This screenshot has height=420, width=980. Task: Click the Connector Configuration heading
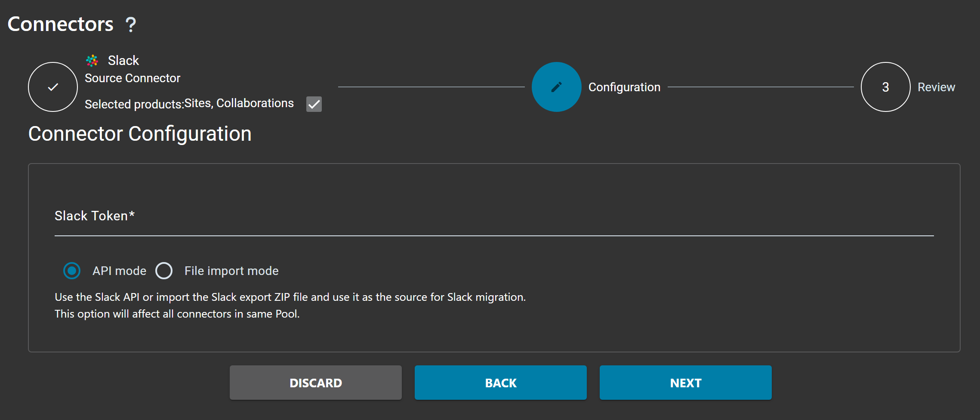tap(140, 134)
